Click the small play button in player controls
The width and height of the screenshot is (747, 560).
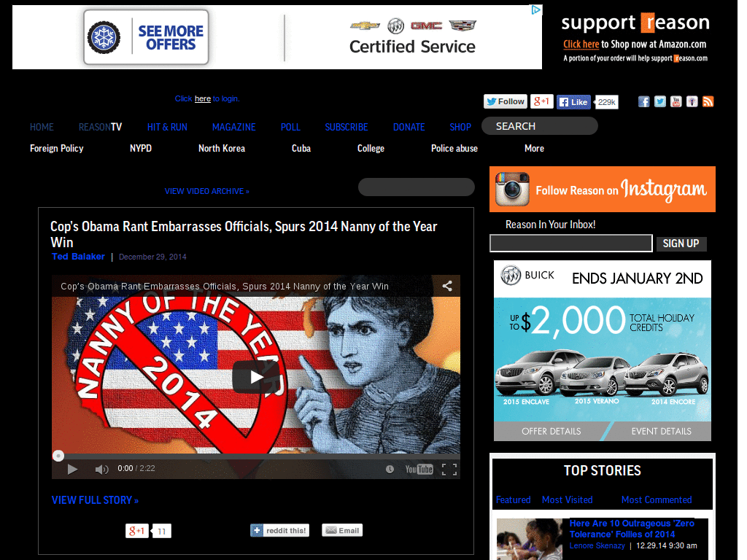tap(72, 469)
